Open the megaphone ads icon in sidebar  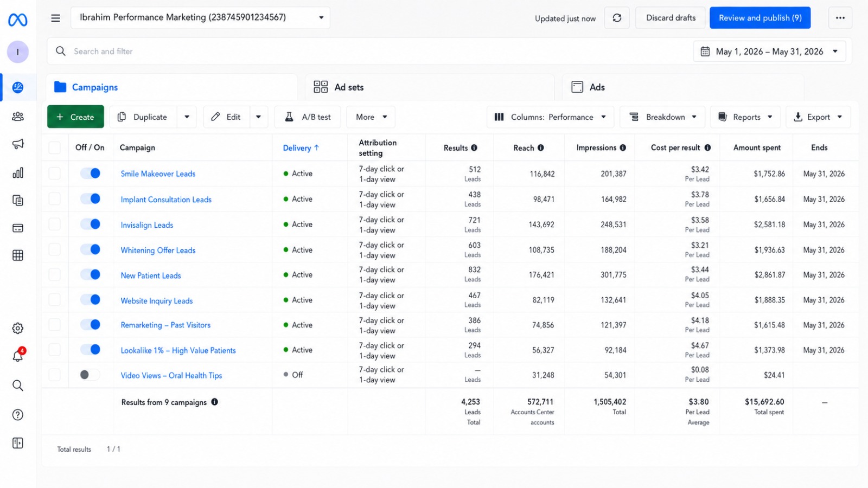coord(18,144)
